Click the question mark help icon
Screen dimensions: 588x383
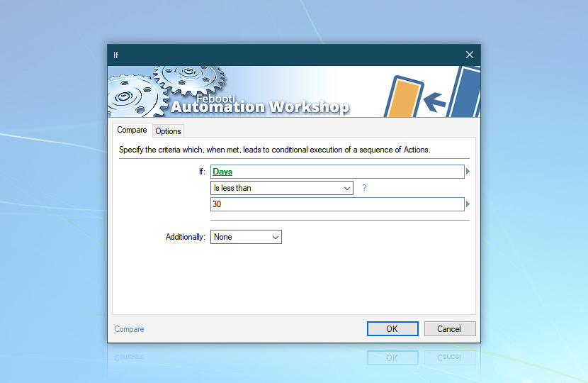pyautogui.click(x=364, y=188)
